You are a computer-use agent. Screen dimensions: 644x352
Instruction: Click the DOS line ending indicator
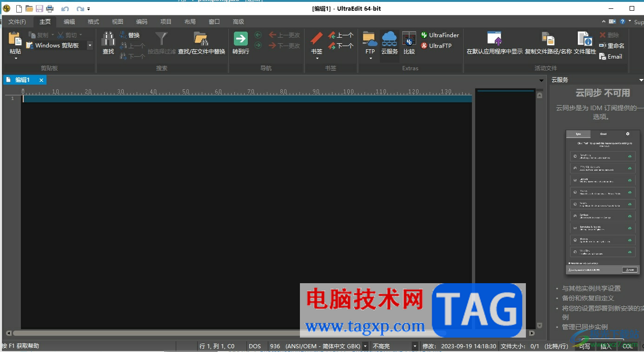[255, 346]
